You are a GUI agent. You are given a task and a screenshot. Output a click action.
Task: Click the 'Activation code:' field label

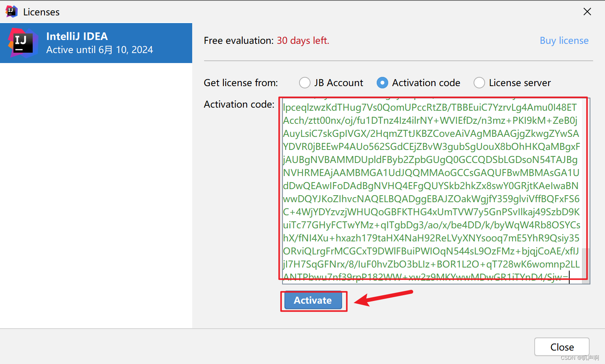[x=239, y=104]
